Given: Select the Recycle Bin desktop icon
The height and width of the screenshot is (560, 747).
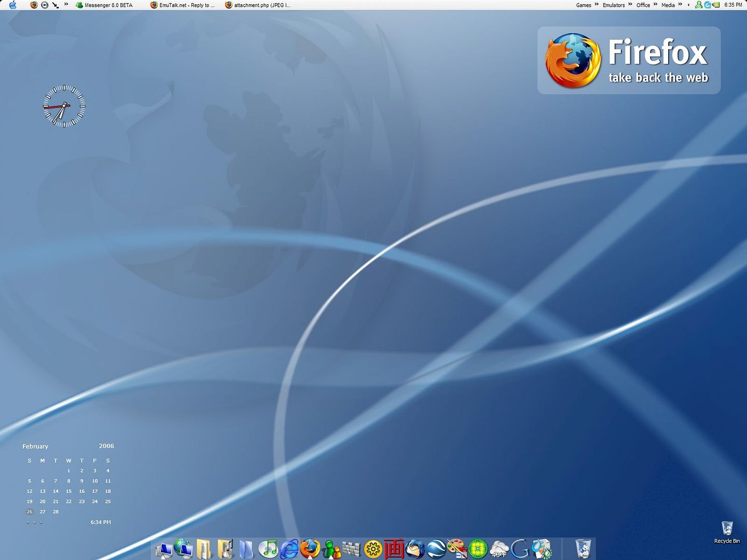Looking at the screenshot, I should click(727, 533).
